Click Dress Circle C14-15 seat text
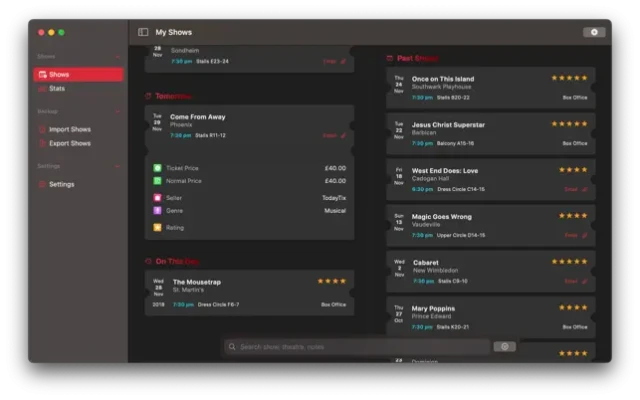The height and width of the screenshot is (400, 640). point(461,189)
